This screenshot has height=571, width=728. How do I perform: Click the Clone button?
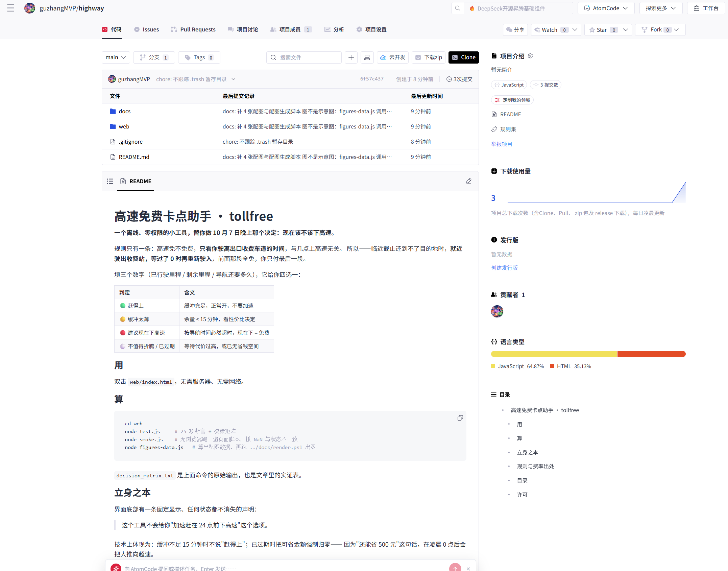(464, 57)
